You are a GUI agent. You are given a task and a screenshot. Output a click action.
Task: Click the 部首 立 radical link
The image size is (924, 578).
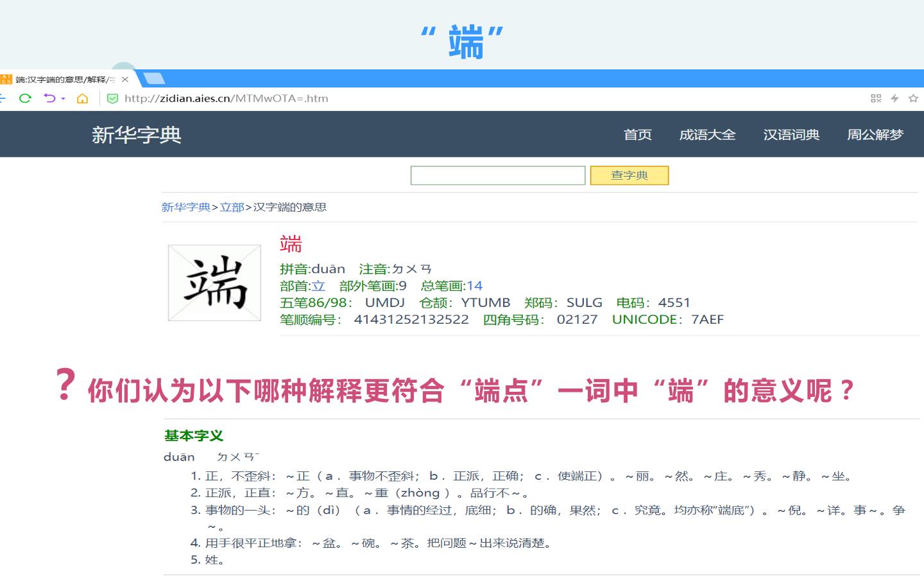coord(319,286)
